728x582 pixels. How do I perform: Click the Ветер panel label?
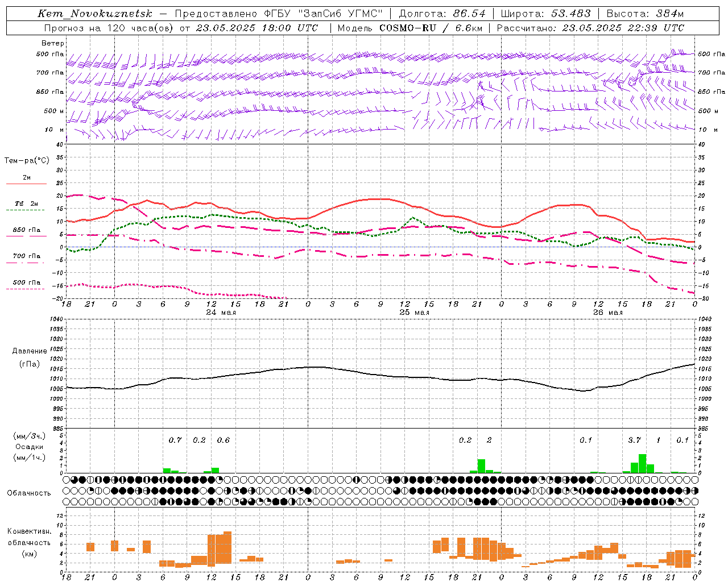tap(53, 43)
